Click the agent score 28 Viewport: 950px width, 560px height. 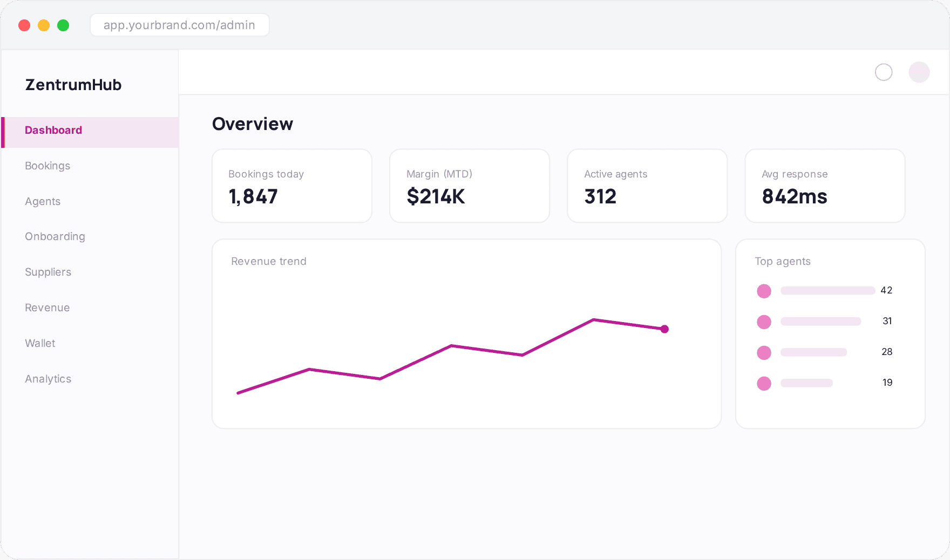tap(887, 352)
